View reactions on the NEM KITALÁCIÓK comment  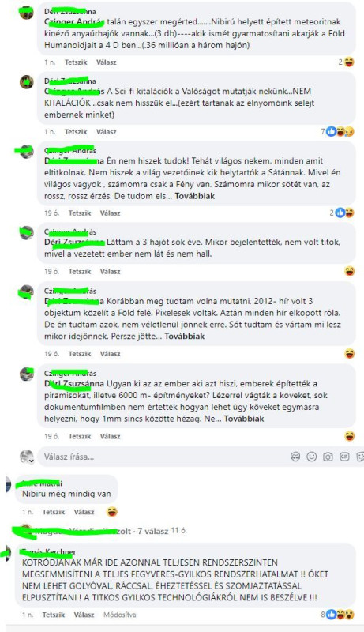coord(337,131)
